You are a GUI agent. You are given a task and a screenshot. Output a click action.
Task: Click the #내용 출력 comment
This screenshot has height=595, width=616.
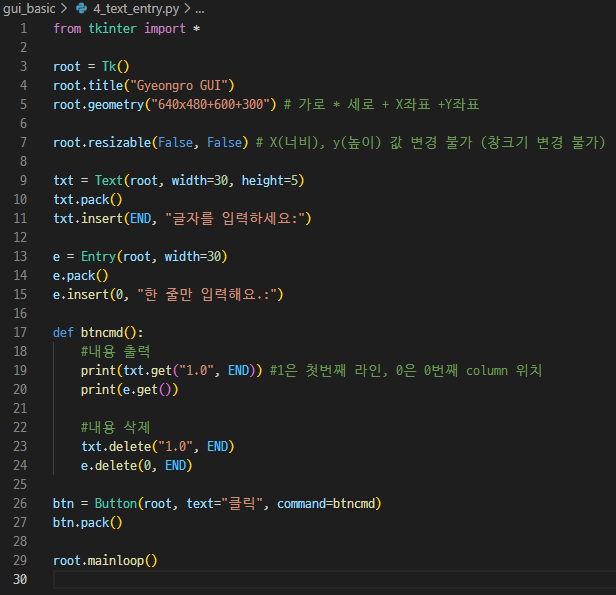click(116, 351)
